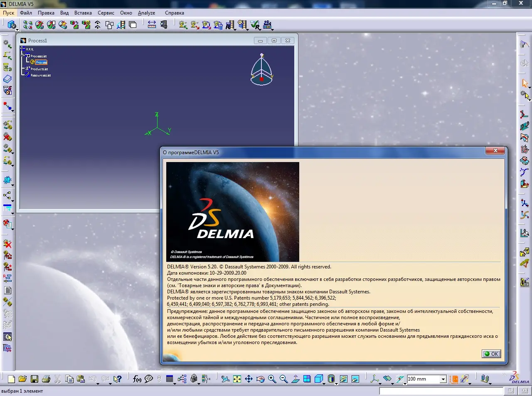Click the Print icon

coord(46,379)
